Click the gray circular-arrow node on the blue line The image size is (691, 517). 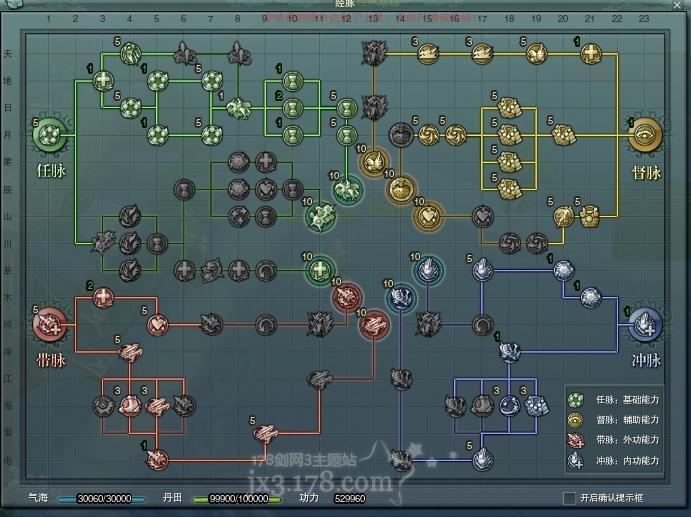click(483, 325)
